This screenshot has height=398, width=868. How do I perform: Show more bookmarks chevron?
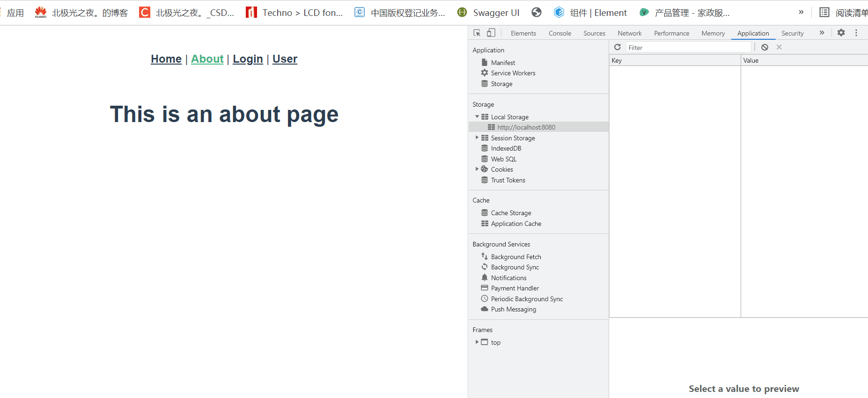pyautogui.click(x=801, y=12)
